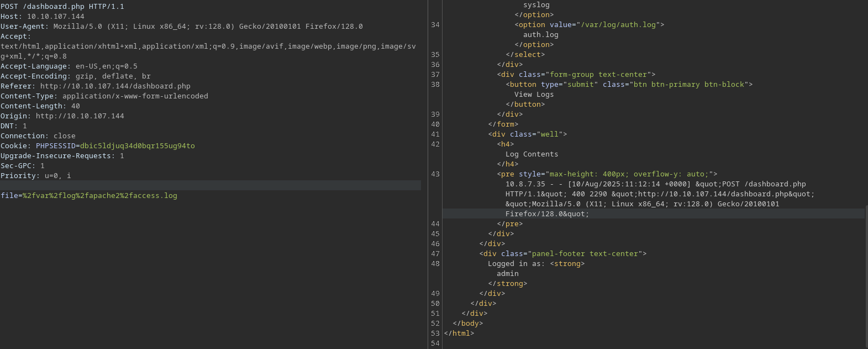Click line number 43 in response gutter
Image resolution: width=868 pixels, height=349 pixels.
(x=435, y=174)
